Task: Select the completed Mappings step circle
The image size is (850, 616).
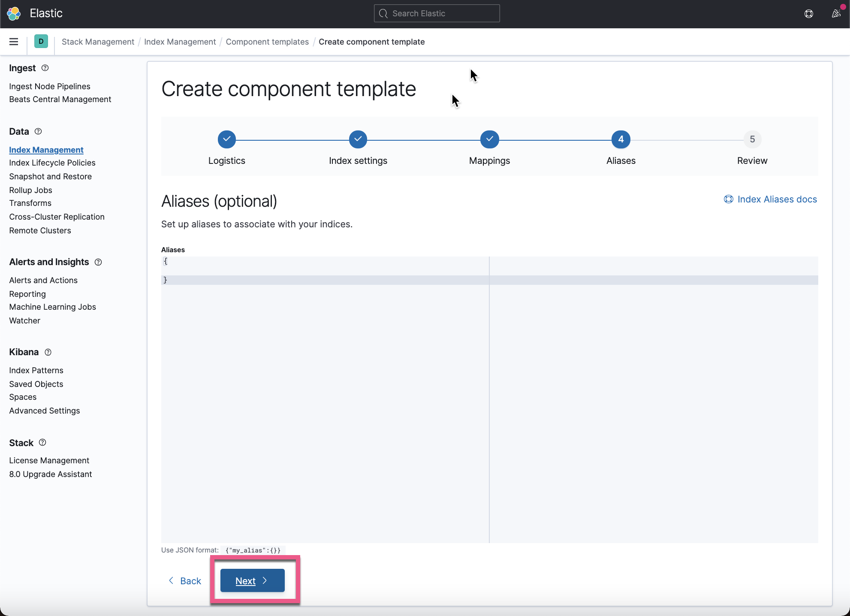Action: (x=489, y=139)
